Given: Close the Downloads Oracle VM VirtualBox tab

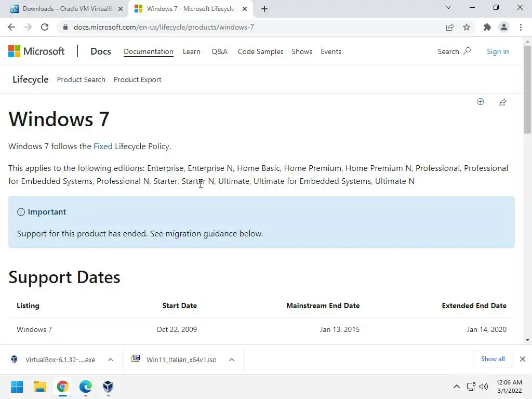Looking at the screenshot, I should pyautogui.click(x=121, y=9).
